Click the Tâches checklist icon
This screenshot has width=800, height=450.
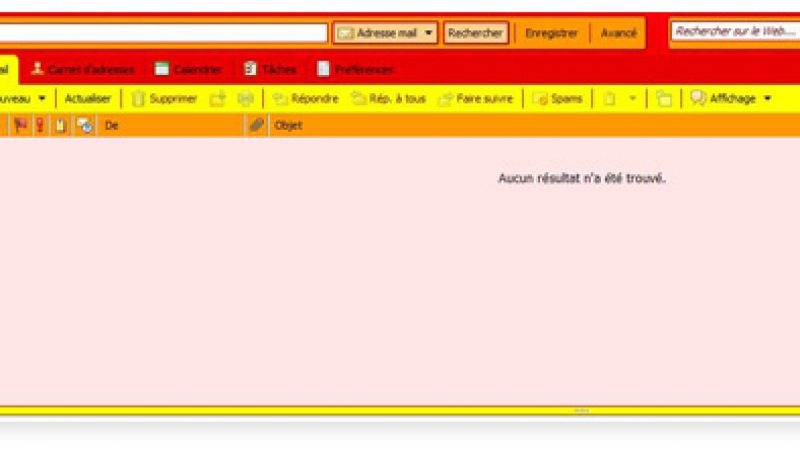coord(250,68)
